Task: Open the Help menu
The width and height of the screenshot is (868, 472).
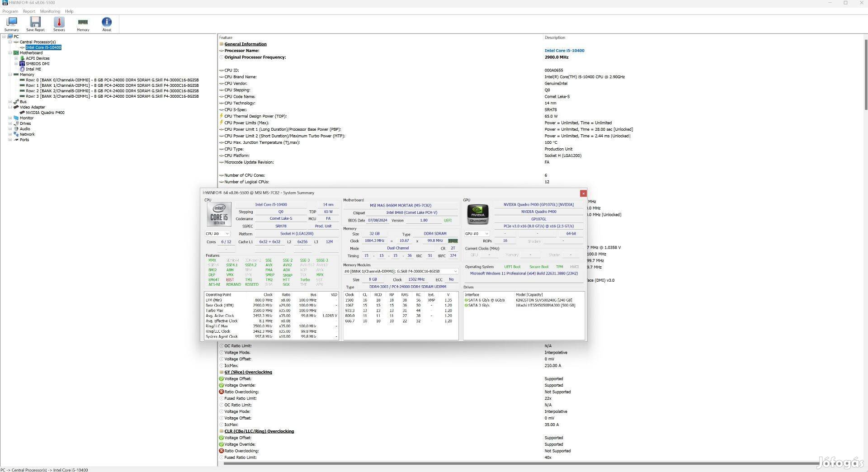Action: [69, 11]
